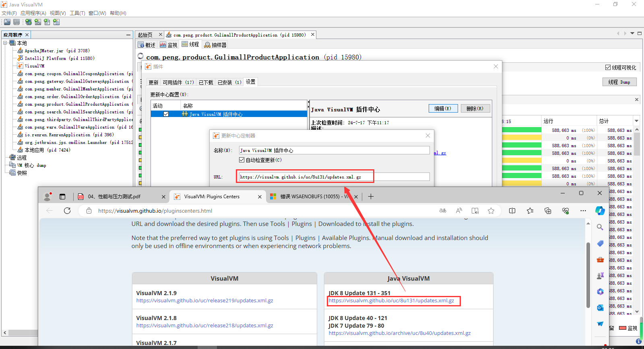Viewport: 644px width, 349px height.
Task: Click the VM 核心 dump node icon
Action: [x=12, y=165]
